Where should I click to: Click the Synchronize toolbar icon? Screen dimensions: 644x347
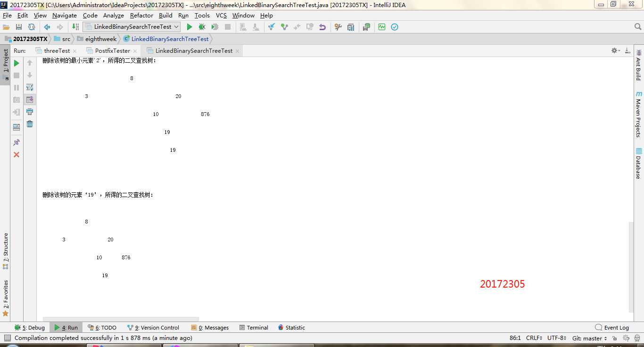(x=32, y=27)
